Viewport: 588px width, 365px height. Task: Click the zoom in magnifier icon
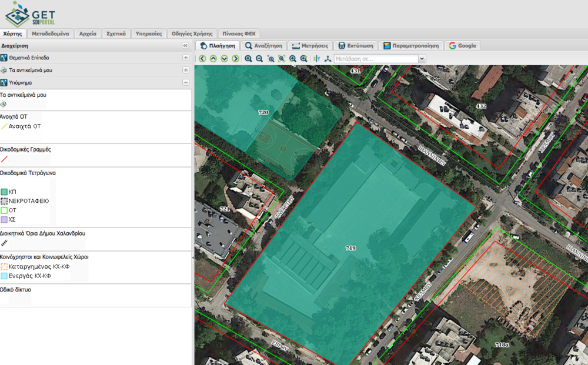[x=248, y=59]
